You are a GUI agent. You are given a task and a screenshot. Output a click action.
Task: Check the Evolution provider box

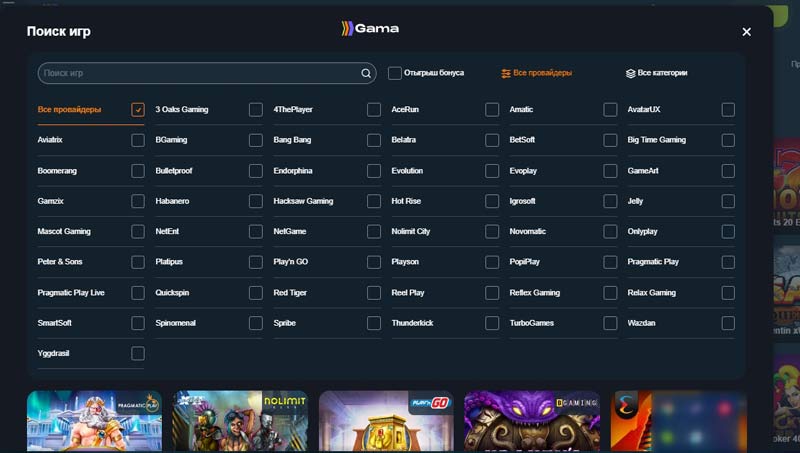click(x=492, y=171)
